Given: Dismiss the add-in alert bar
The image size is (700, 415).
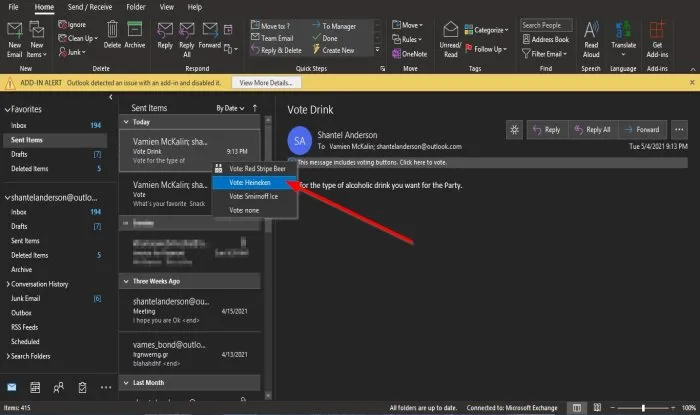Looking at the screenshot, I should (692, 83).
